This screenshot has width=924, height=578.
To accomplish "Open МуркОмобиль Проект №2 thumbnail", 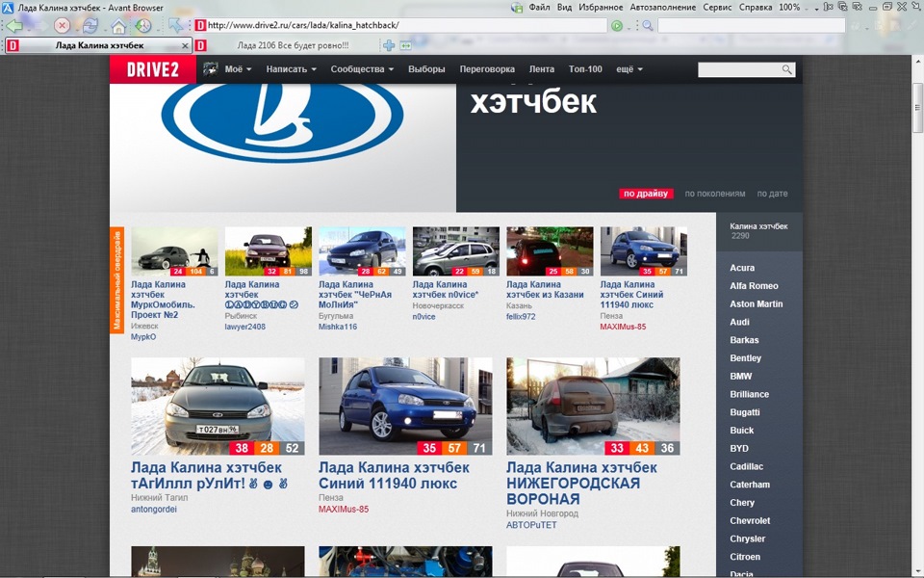I will 174,251.
